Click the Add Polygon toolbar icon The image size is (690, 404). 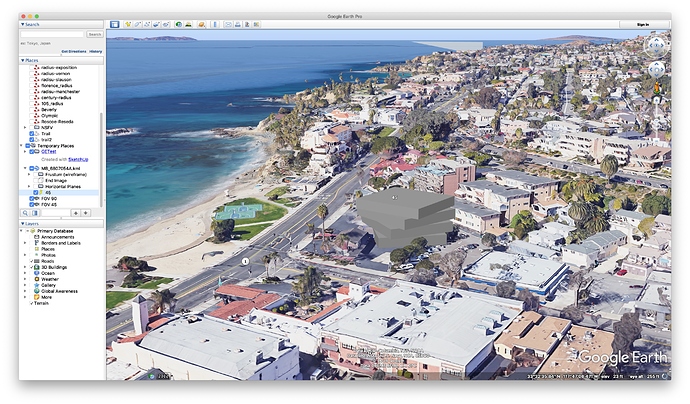point(138,24)
